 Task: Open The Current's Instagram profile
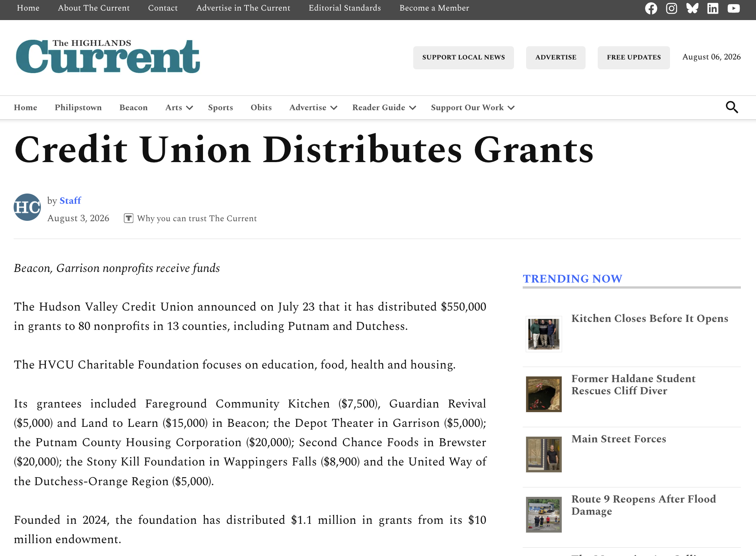tap(672, 8)
